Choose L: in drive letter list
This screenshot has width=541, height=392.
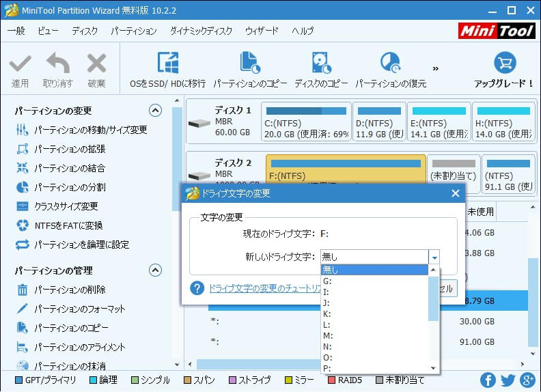(x=374, y=325)
